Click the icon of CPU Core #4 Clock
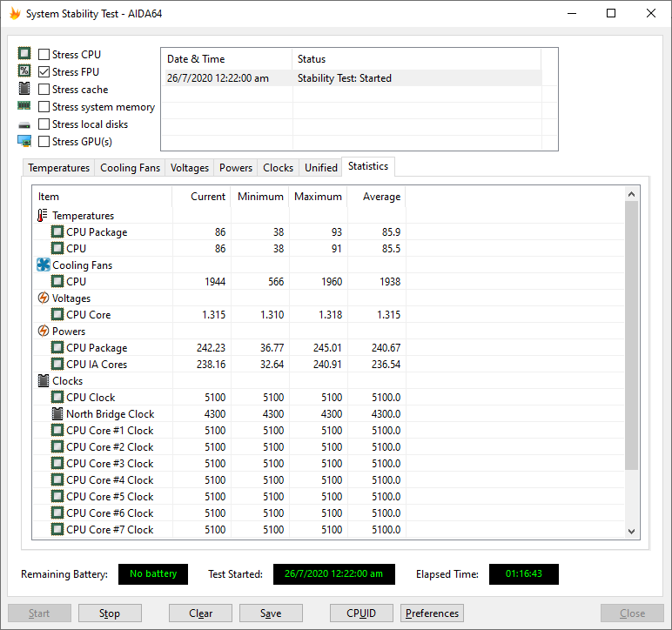The image size is (672, 630). tap(57, 479)
